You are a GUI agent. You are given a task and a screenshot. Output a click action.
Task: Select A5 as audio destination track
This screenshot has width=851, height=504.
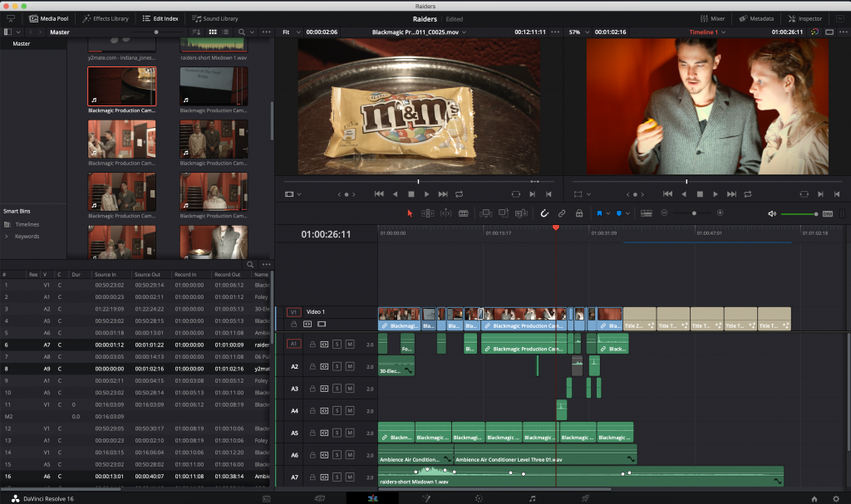295,433
